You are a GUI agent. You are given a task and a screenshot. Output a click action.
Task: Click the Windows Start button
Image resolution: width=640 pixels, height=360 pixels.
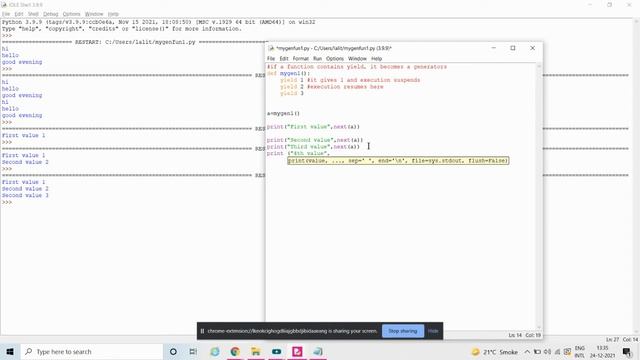[10, 351]
